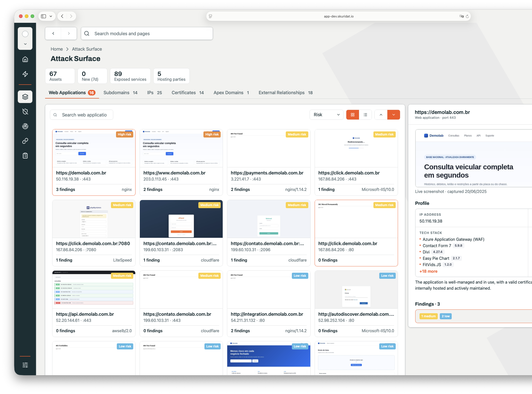Select the Web Applications tab
Viewport: 532px width, 394px height.
tap(72, 93)
